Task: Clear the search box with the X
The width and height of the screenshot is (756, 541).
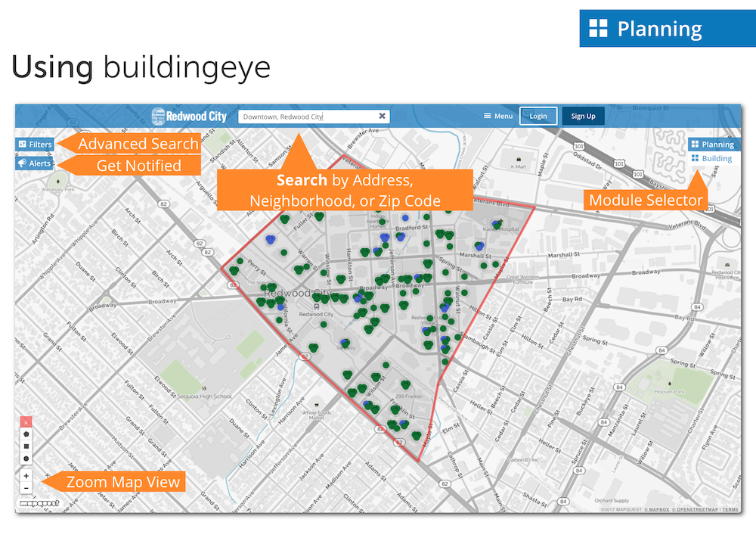Action: point(382,116)
